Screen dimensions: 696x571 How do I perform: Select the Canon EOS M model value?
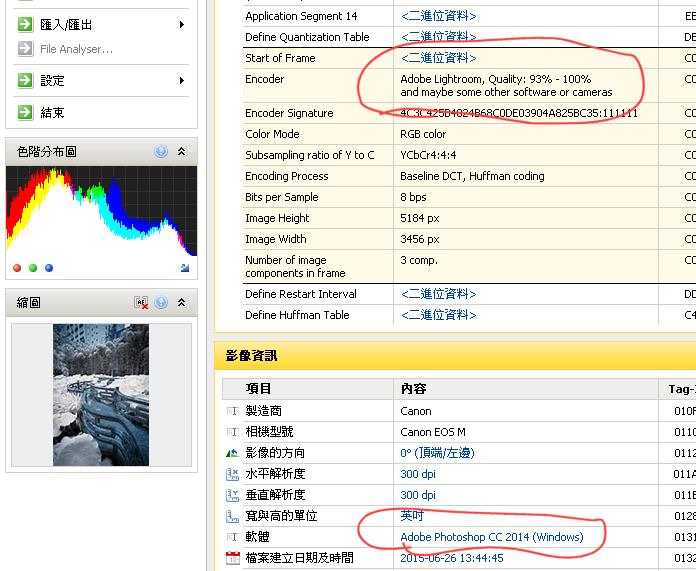coord(433,432)
